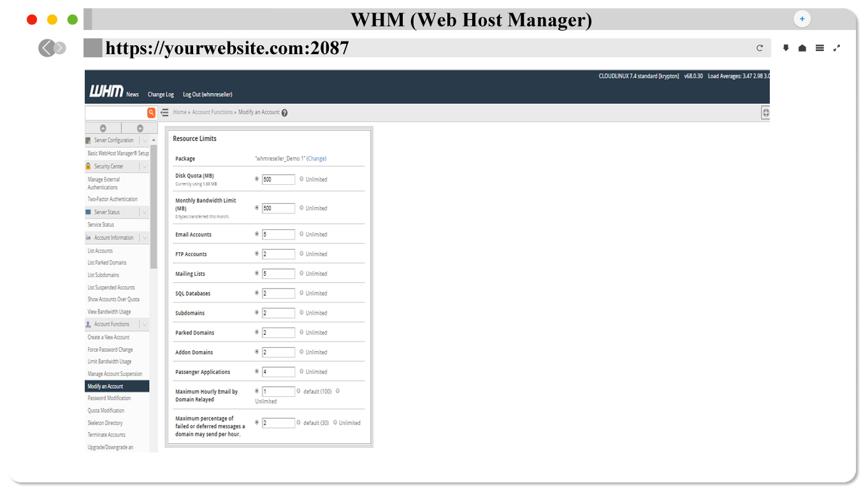Choose default (30) for failed messages percentage
Screen dimensions: 868x490
click(299, 422)
